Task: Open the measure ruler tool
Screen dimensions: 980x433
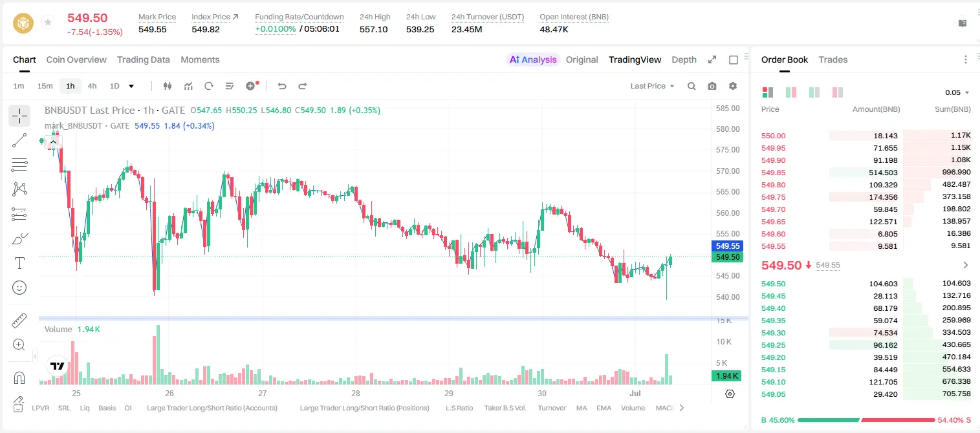Action: (x=19, y=320)
